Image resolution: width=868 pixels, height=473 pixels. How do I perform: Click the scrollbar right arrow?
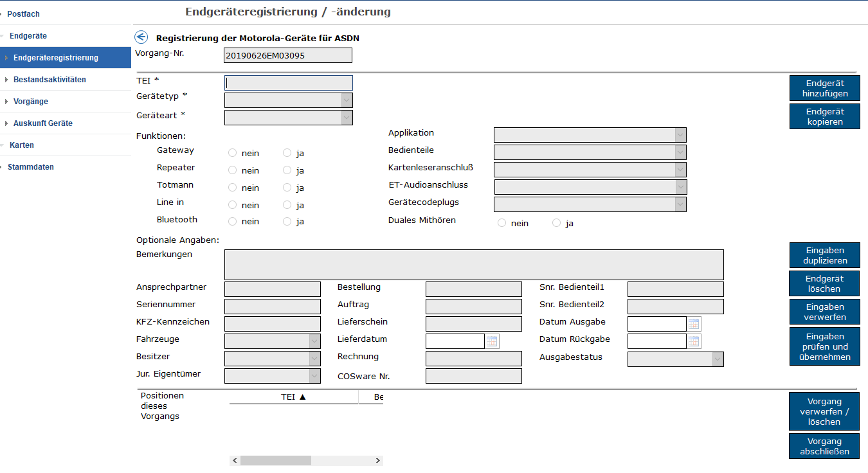tap(378, 461)
